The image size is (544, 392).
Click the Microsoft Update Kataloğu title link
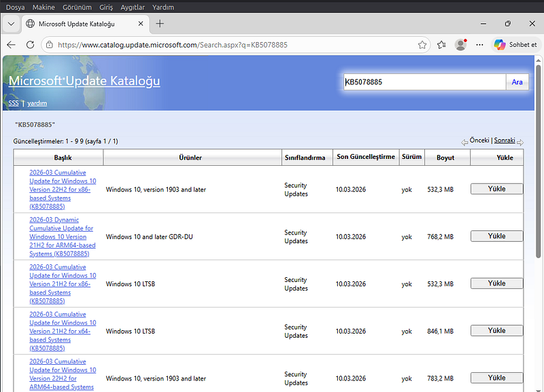point(84,81)
